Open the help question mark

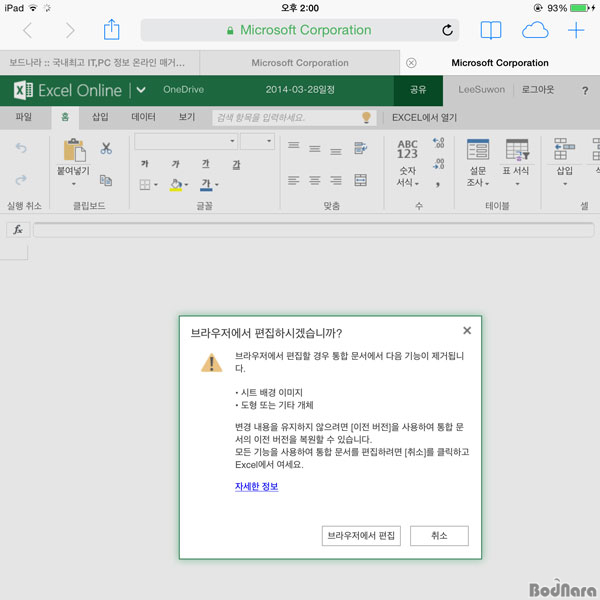[585, 91]
